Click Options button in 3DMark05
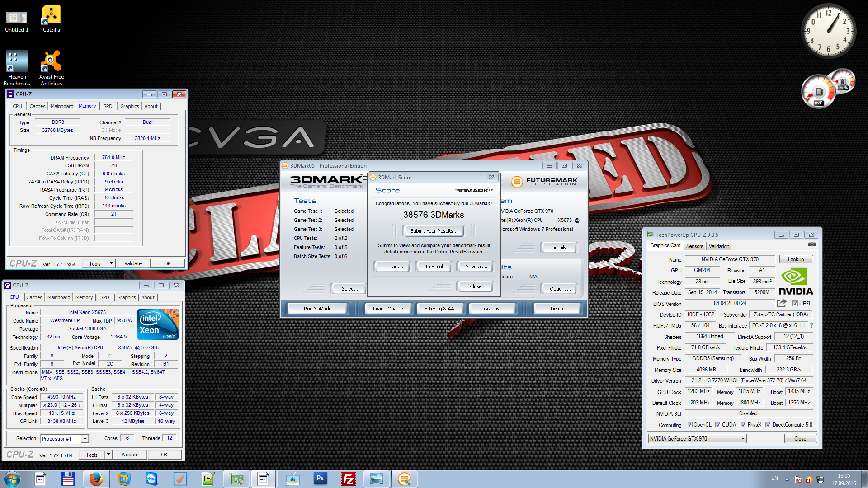868x488 pixels. [560, 289]
